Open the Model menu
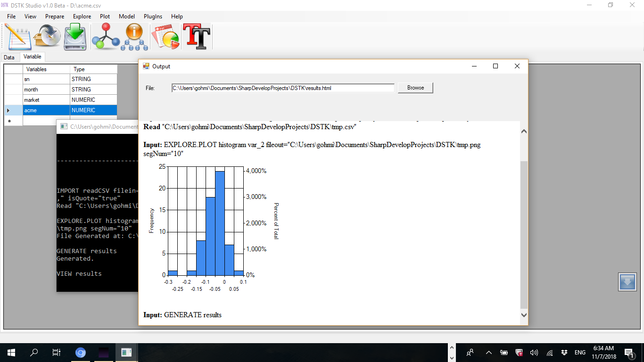The height and width of the screenshot is (362, 644). click(x=127, y=16)
